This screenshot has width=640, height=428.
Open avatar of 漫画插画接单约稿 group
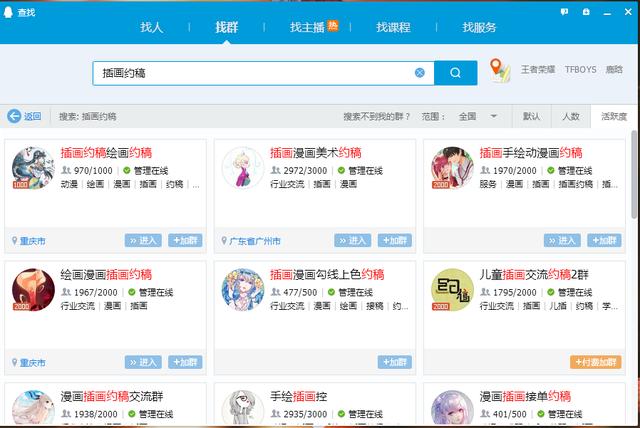452,408
